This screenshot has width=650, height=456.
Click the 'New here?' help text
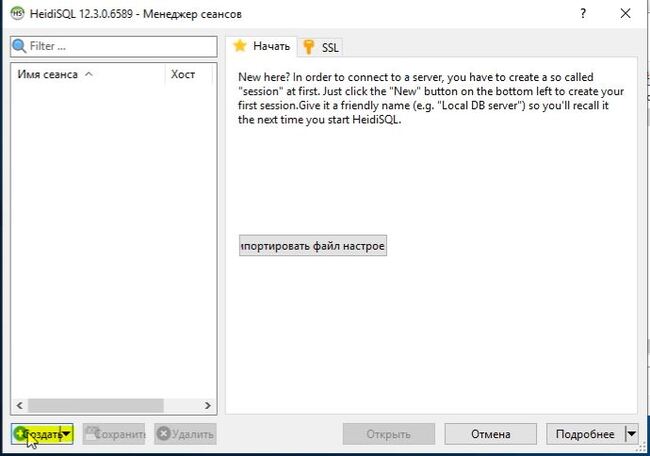[431, 98]
